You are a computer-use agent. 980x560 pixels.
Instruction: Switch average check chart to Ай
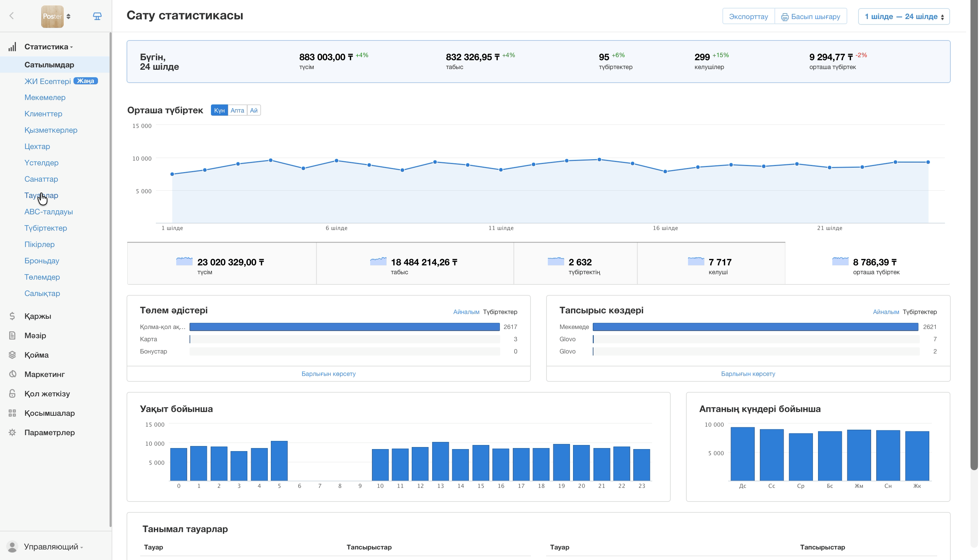coord(254,110)
